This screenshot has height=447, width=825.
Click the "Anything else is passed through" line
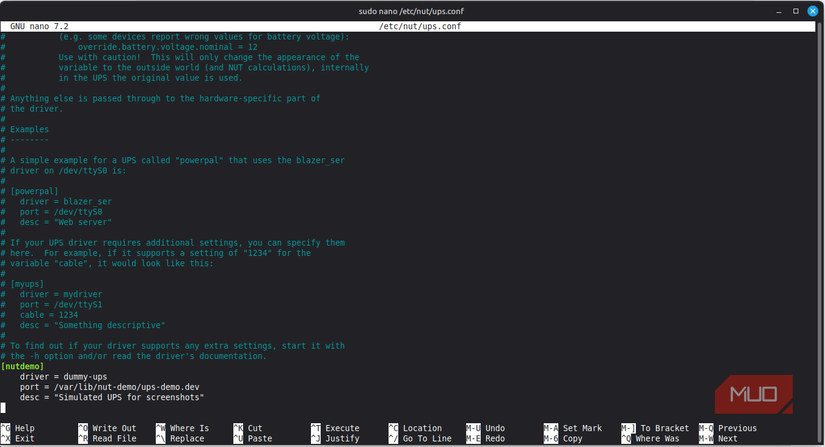click(160, 98)
